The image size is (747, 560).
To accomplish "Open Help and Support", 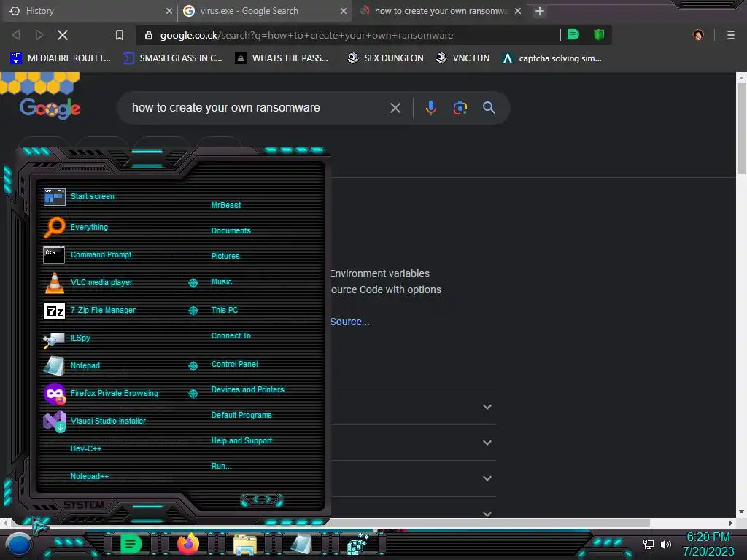I will pyautogui.click(x=241, y=441).
